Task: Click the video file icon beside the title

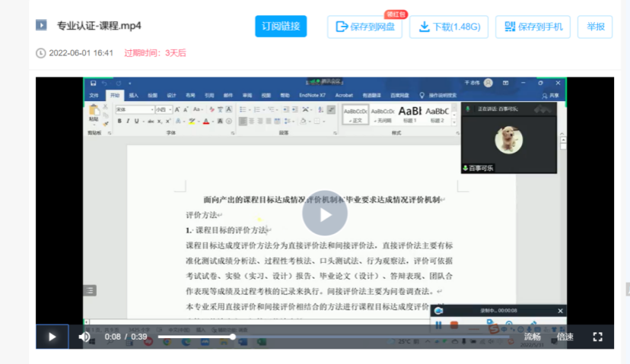Action: 41,26
